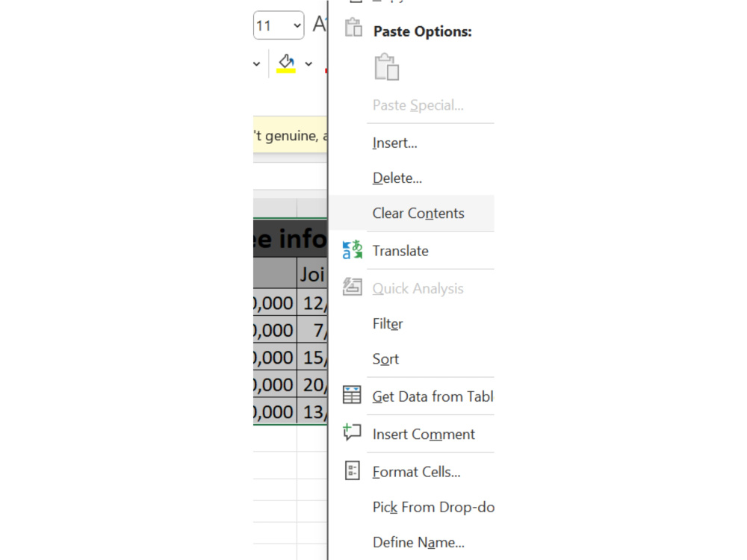Select the cell starting with 15/
This screenshot has width=747, height=560.
click(312, 357)
